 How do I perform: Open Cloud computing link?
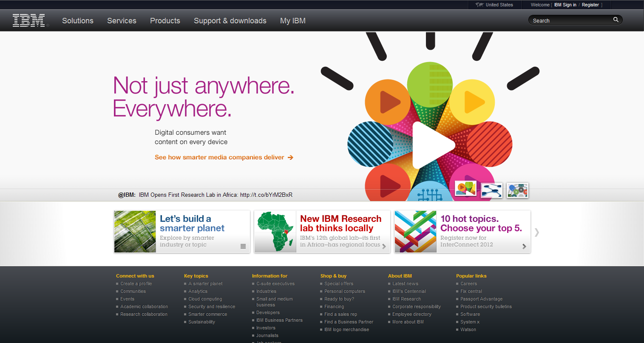205,299
